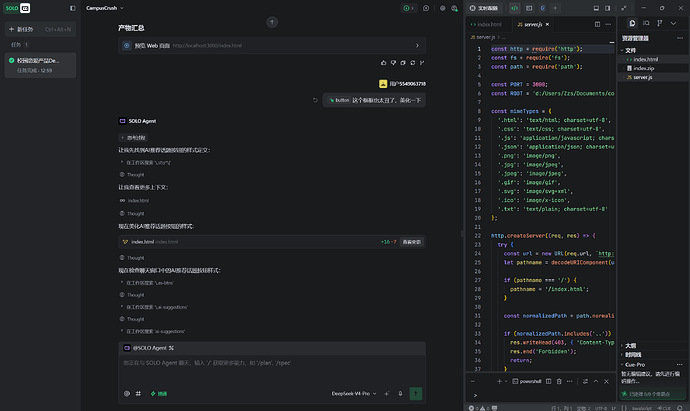Image resolution: width=690 pixels, height=411 pixels.
Task: Click line number 22 in editor gutter
Action: [x=477, y=236]
